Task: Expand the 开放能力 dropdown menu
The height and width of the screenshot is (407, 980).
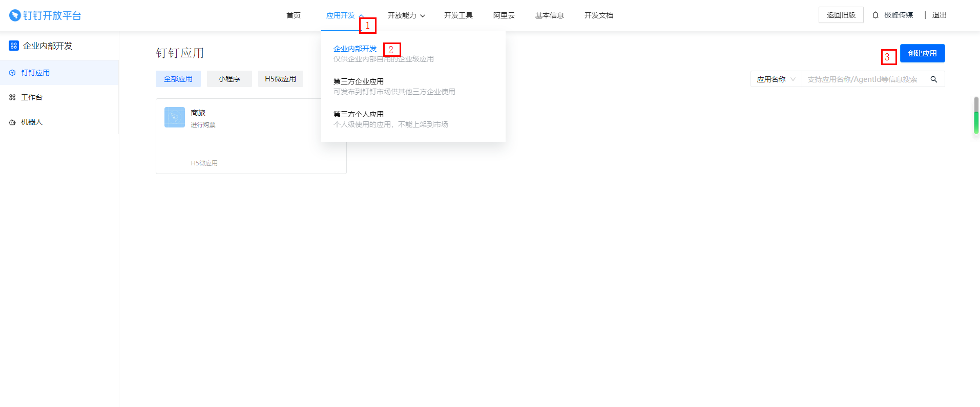Action: (406, 15)
